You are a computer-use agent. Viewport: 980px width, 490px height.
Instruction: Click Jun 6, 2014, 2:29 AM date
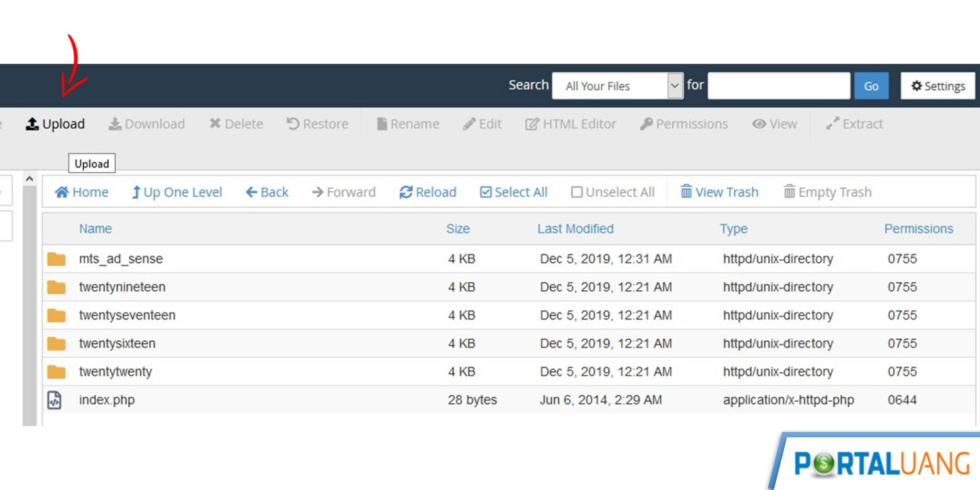[x=601, y=400]
